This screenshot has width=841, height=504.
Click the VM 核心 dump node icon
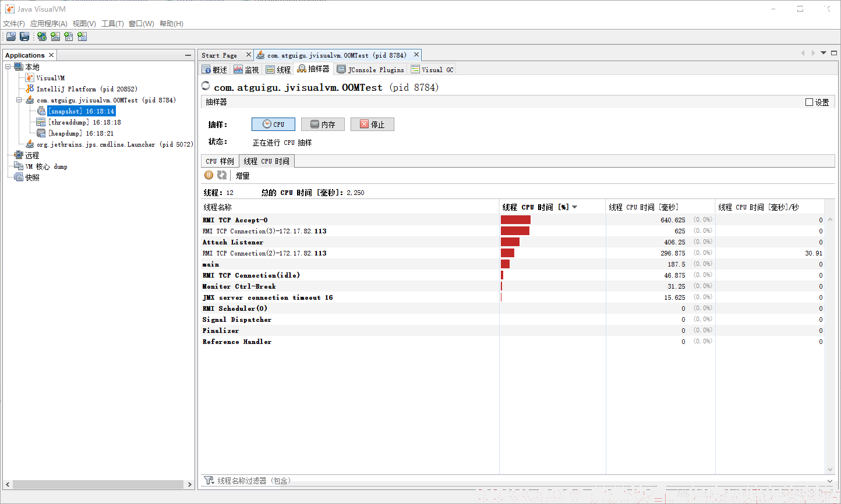pos(19,166)
